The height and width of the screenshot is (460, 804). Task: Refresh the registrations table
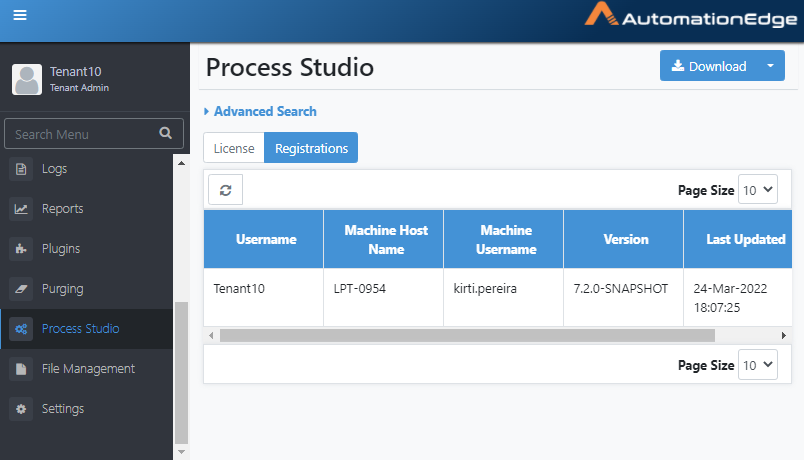(x=226, y=190)
